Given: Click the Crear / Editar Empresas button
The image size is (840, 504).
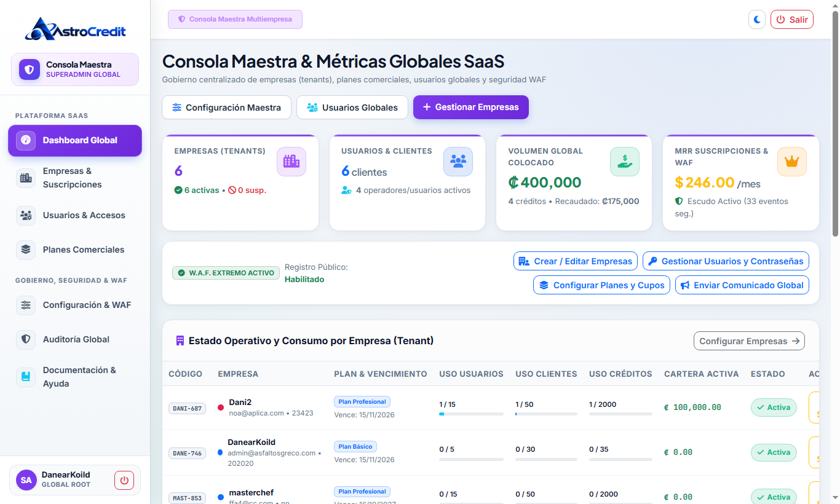Looking at the screenshot, I should click(x=576, y=261).
